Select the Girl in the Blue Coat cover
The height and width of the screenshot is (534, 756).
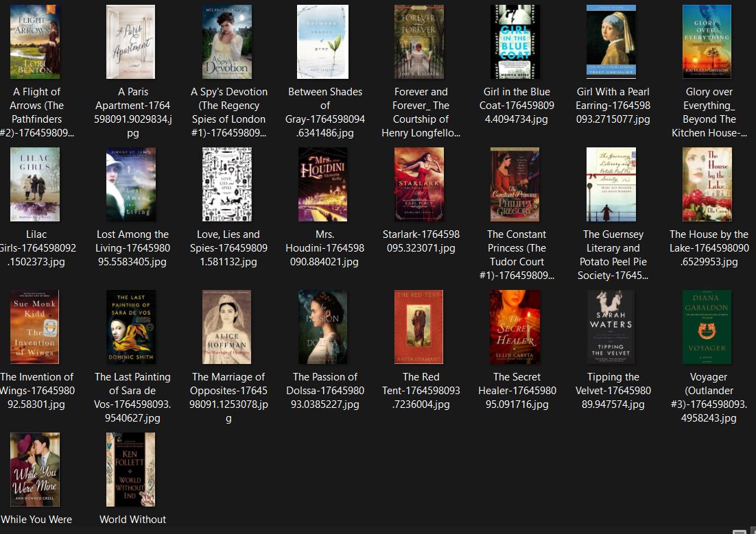[515, 42]
